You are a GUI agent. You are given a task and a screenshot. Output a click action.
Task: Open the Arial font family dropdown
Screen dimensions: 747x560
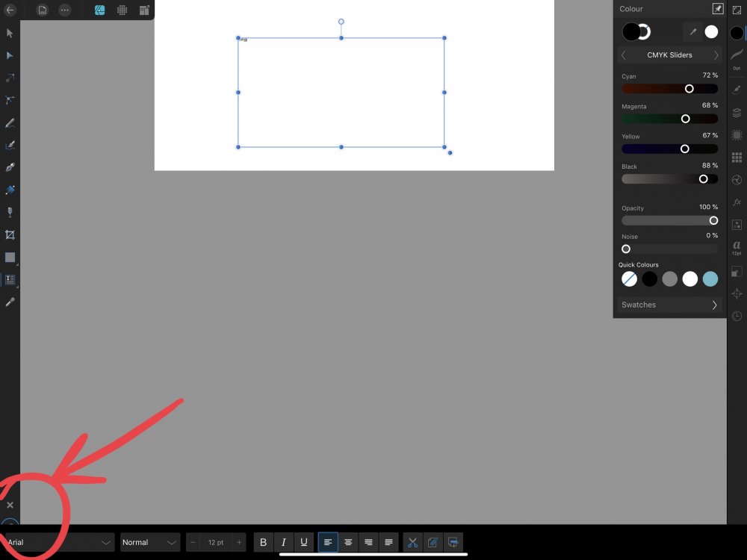[58, 542]
